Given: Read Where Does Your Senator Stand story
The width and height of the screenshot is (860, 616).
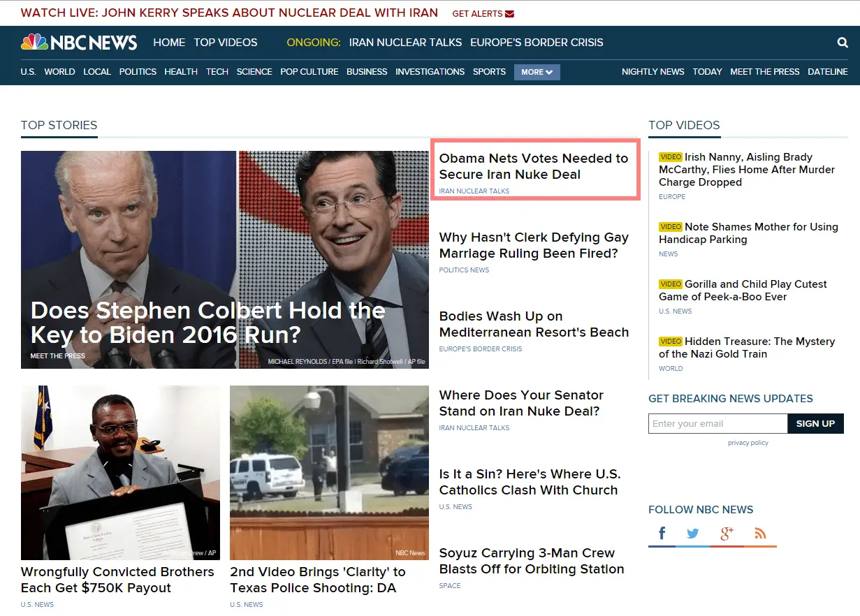Looking at the screenshot, I should [521, 403].
